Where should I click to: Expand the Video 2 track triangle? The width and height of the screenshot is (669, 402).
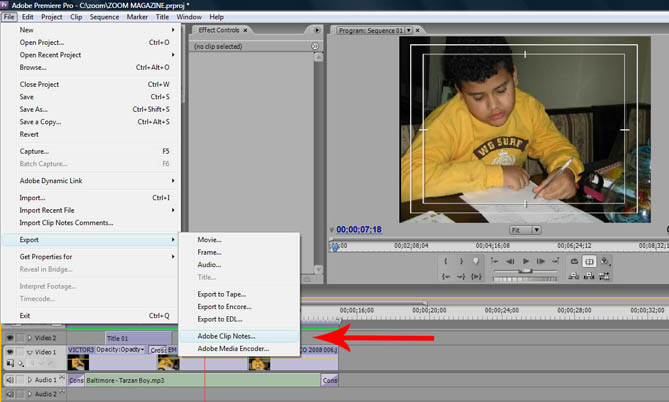(x=29, y=339)
